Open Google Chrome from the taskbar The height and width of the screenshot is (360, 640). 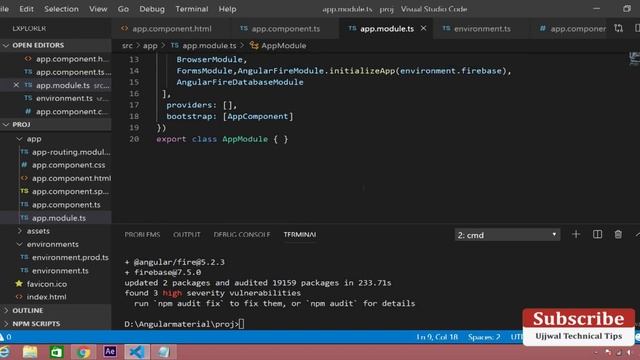coord(83,352)
